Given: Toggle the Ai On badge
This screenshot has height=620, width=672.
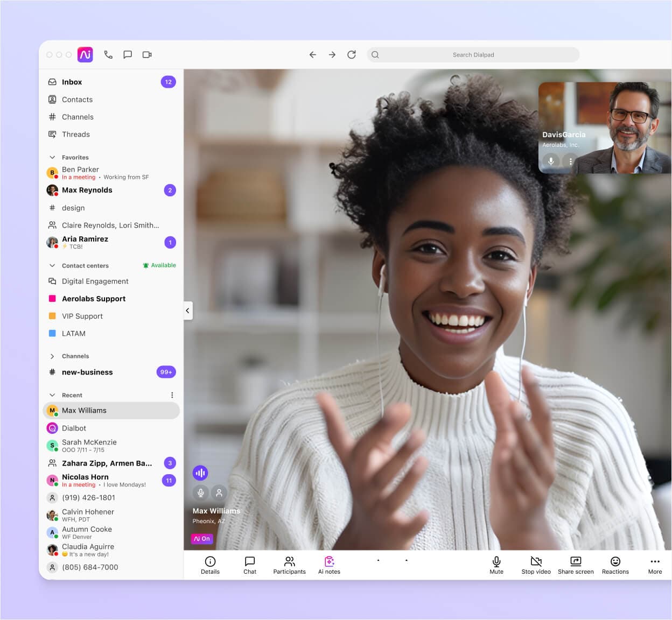Looking at the screenshot, I should [x=202, y=539].
